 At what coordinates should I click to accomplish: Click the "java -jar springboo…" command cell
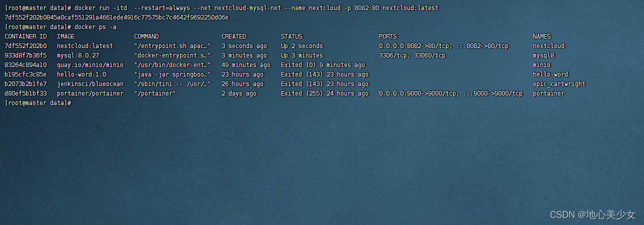tap(172, 74)
